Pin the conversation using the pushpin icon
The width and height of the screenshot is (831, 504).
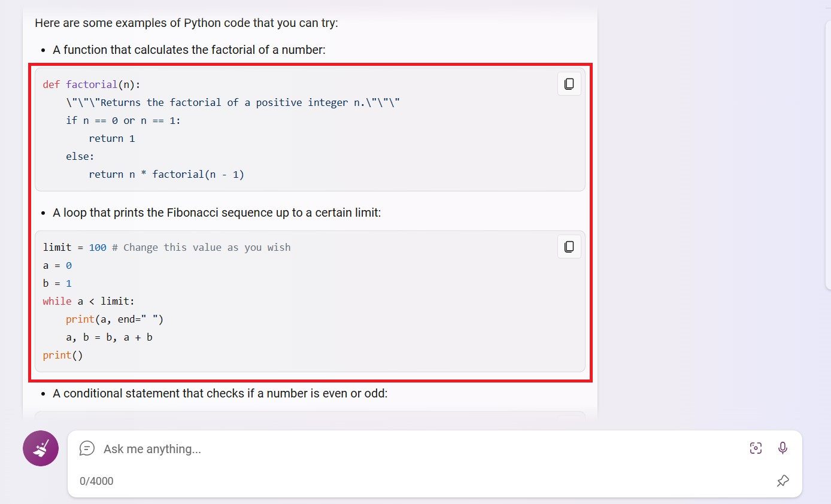783,481
